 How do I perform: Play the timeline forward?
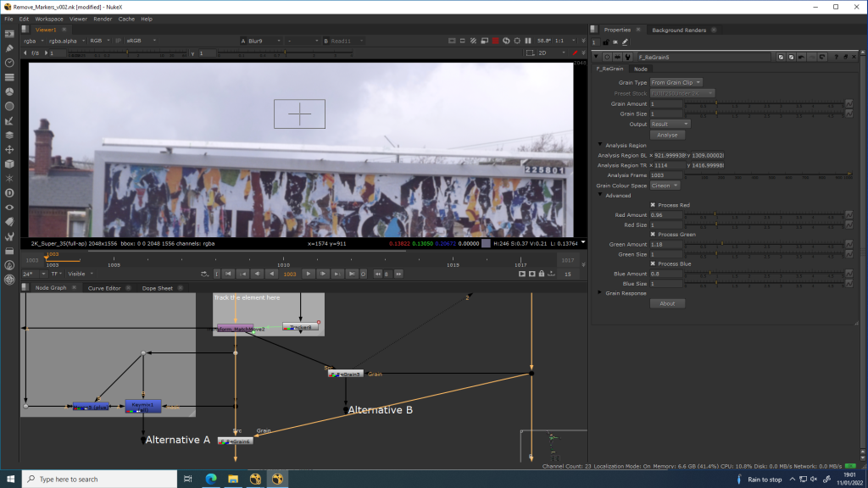(309, 274)
